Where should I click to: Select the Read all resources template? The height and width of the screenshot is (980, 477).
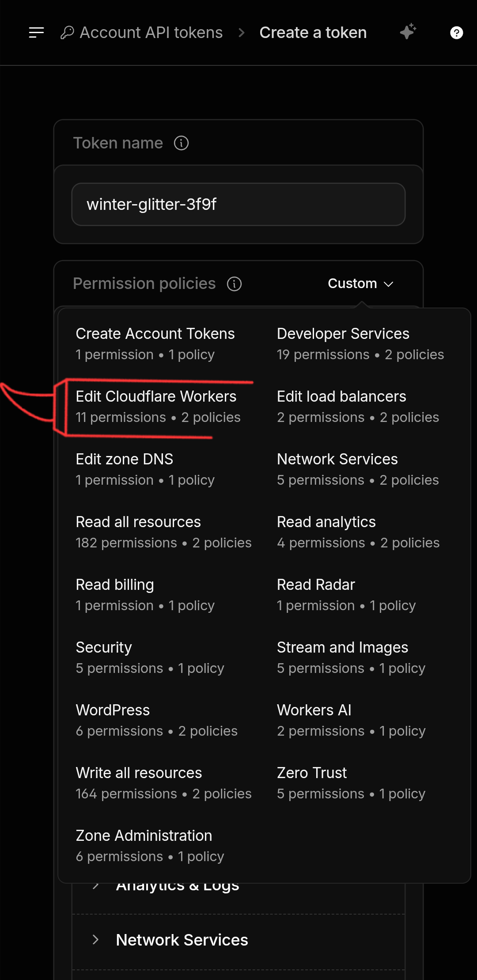coord(163,532)
